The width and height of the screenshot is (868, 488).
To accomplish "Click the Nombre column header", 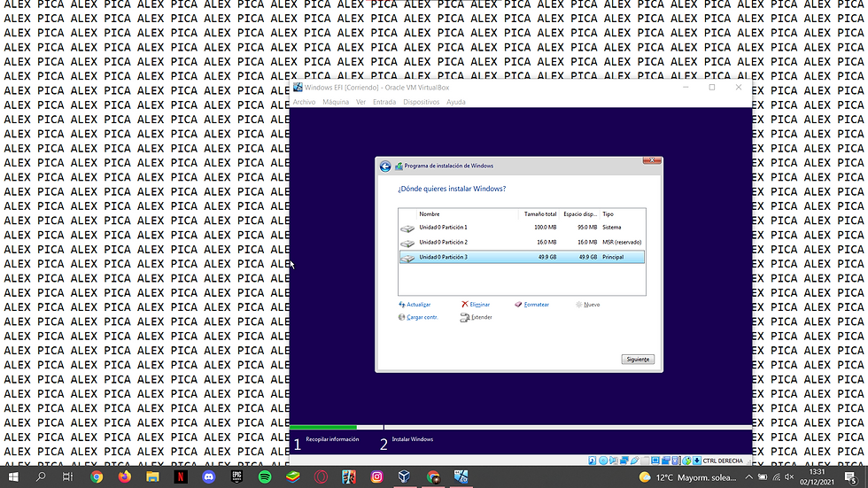I will tap(468, 214).
